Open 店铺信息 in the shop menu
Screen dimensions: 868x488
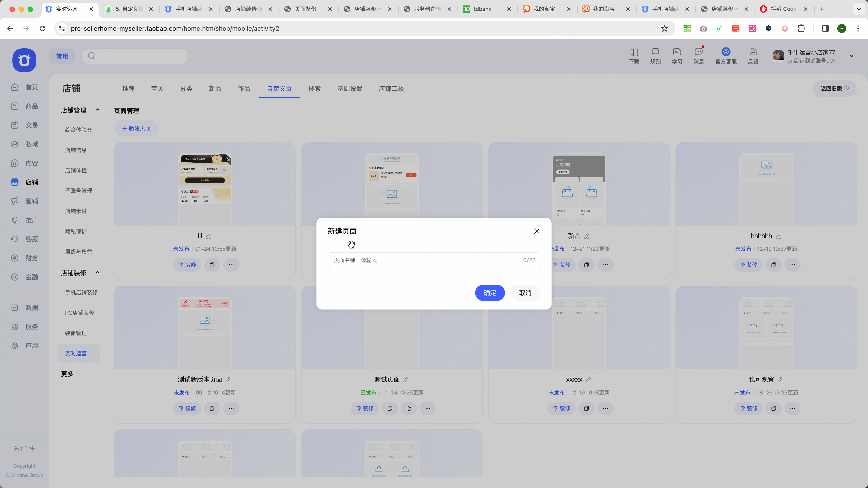coord(76,150)
